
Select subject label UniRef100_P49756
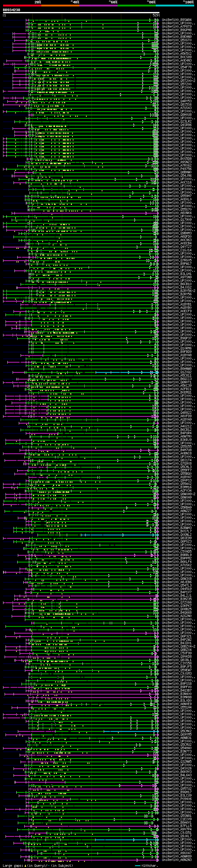(x=177, y=169)
